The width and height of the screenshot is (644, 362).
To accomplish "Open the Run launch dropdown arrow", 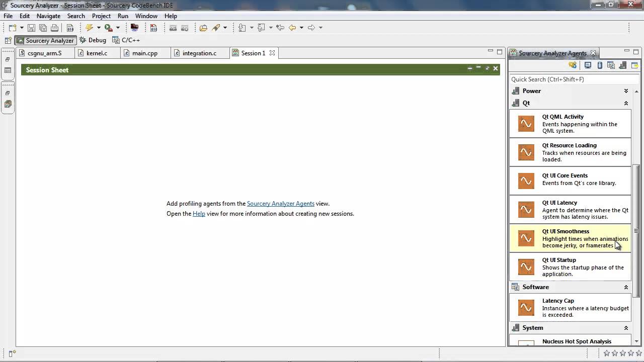I will [118, 28].
